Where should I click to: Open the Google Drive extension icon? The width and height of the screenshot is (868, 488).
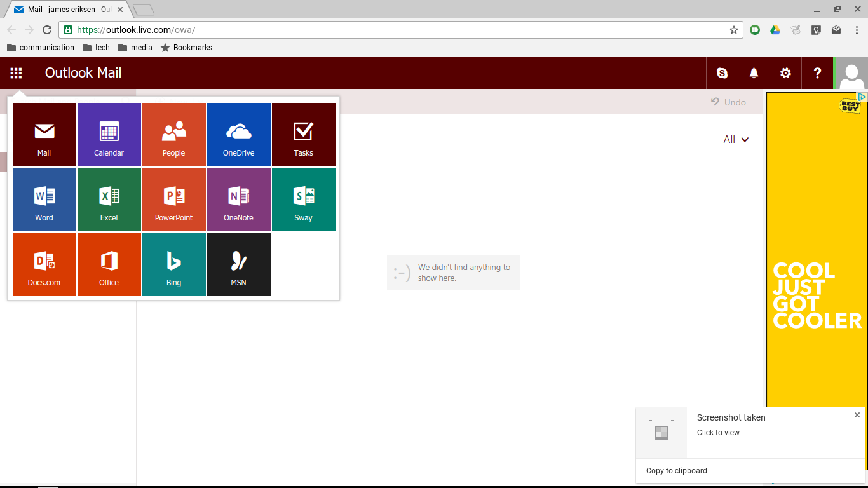click(x=775, y=30)
